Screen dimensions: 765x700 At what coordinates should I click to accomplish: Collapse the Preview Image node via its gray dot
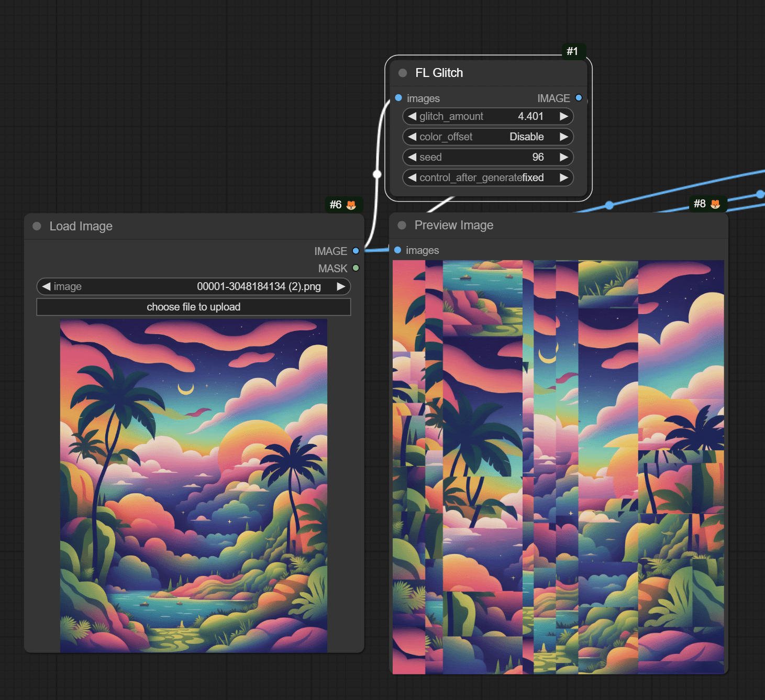tap(402, 225)
